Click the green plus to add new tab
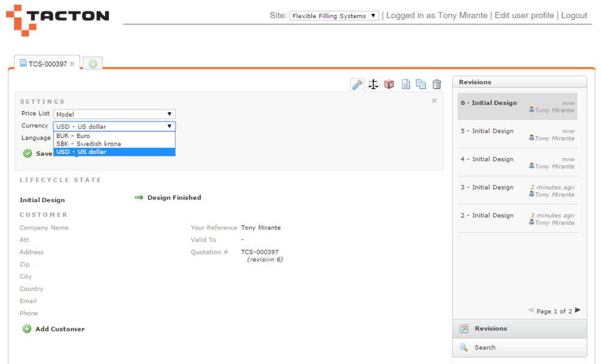Image resolution: width=602 pixels, height=364 pixels. pos(92,62)
